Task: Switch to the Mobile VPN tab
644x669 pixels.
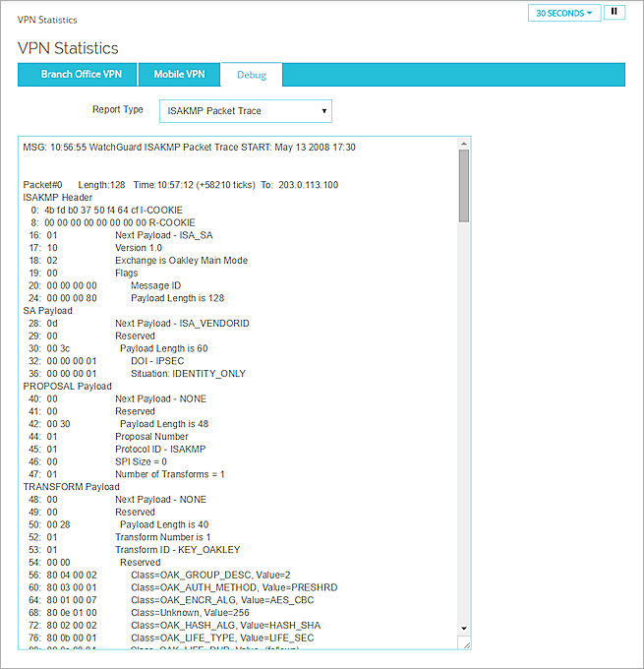Action: coord(179,74)
